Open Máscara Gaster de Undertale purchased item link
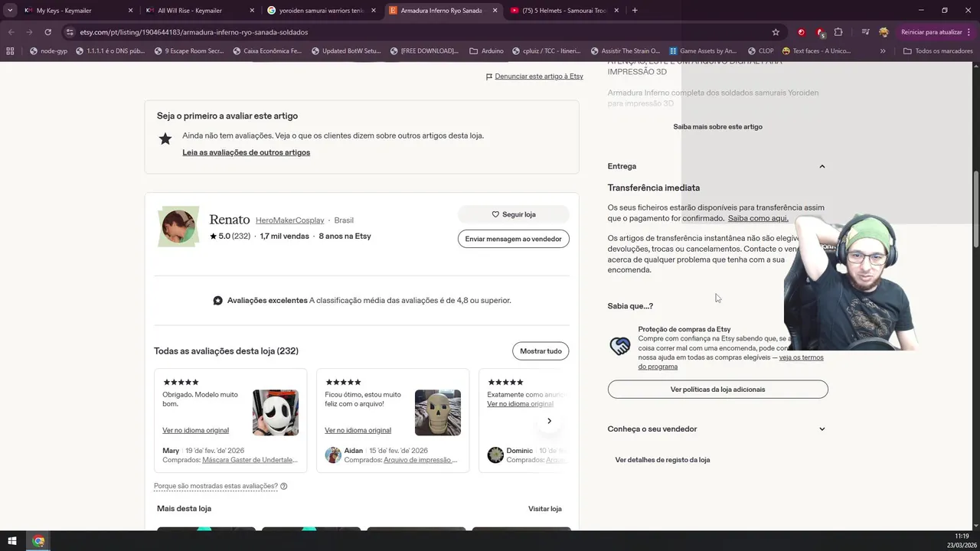This screenshot has width=980, height=551. (x=250, y=460)
